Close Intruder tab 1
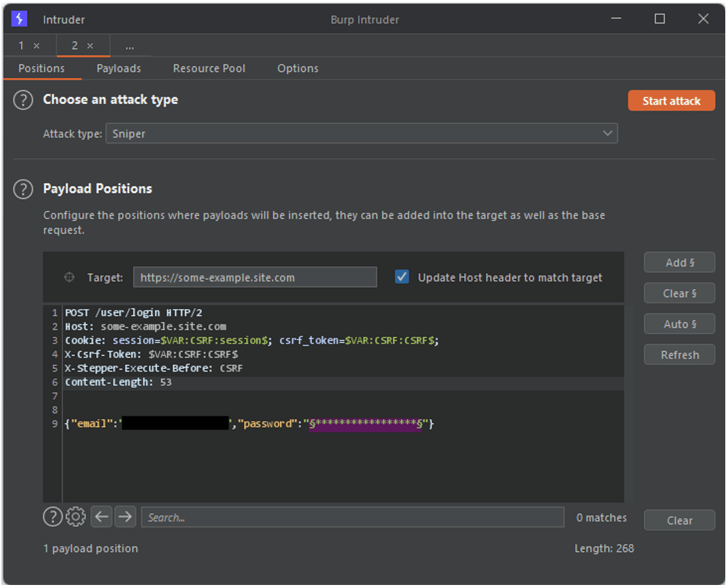Screen dimensions: 728x587 click(x=37, y=46)
